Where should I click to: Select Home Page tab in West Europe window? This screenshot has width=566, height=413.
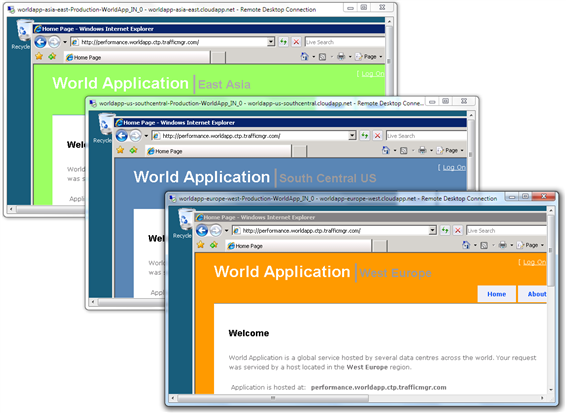(299, 246)
